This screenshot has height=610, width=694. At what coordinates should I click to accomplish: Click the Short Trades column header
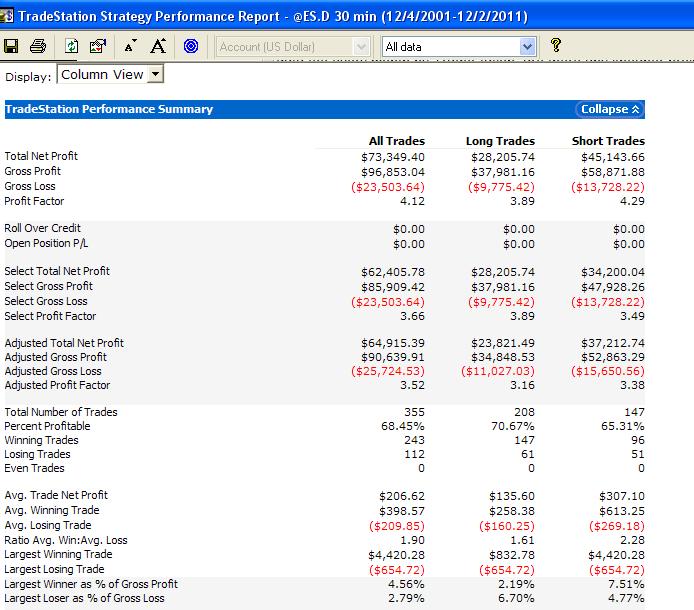pos(608,141)
